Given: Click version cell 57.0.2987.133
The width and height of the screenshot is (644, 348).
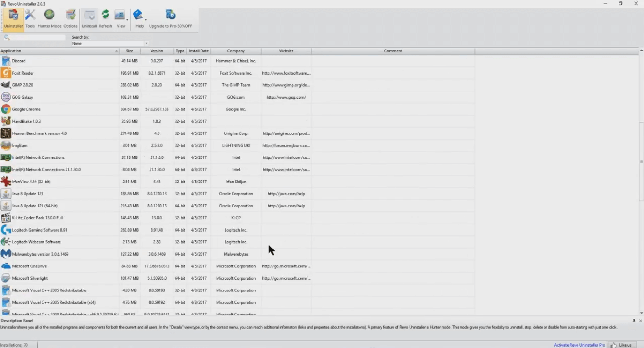Looking at the screenshot, I should click(x=157, y=109).
